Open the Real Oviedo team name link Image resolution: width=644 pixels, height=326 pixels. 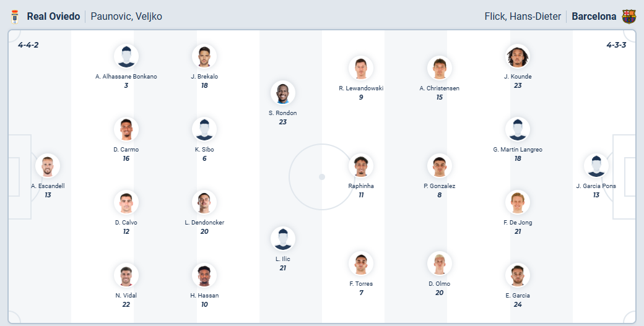click(53, 17)
